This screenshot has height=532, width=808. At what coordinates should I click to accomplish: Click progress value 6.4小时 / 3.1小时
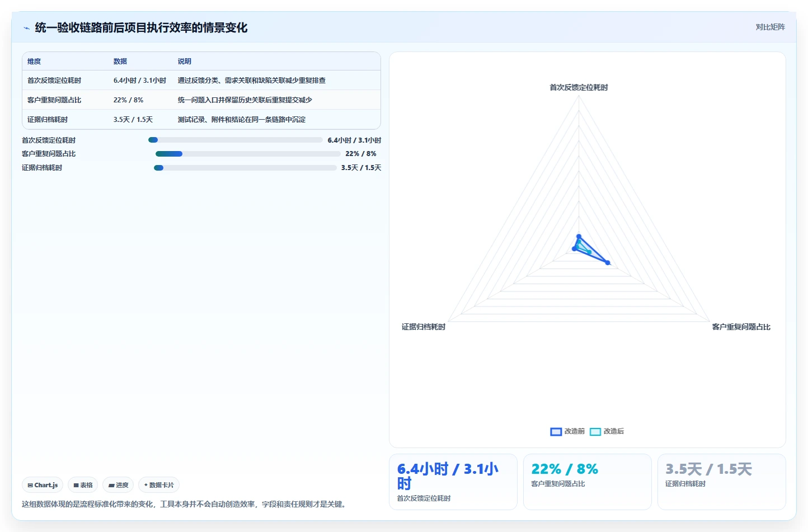click(354, 140)
